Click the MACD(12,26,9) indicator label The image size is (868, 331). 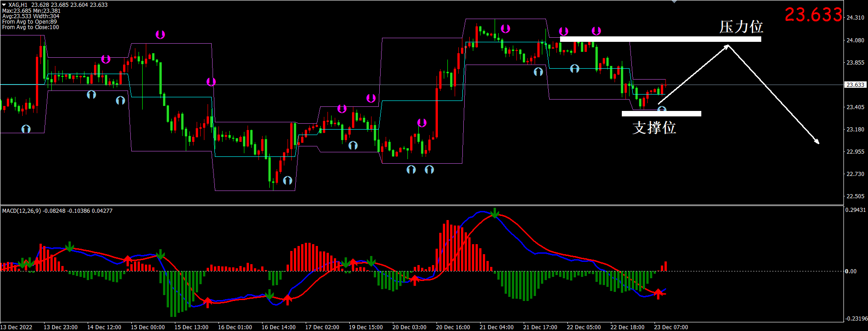pyautogui.click(x=23, y=211)
